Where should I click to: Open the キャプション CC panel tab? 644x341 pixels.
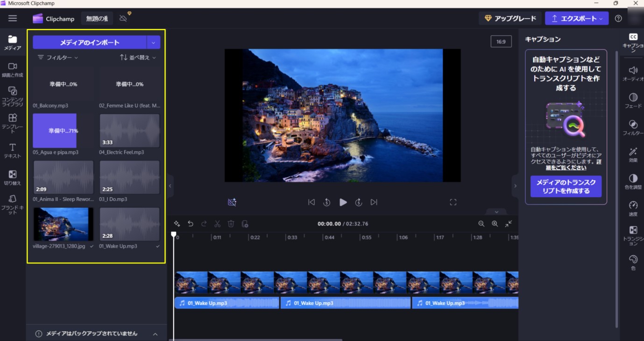(633, 42)
